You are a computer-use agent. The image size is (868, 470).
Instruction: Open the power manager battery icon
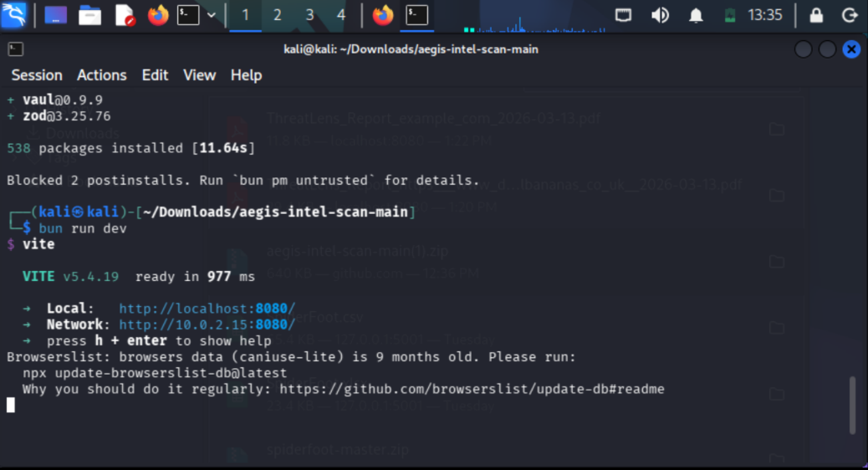pyautogui.click(x=730, y=15)
